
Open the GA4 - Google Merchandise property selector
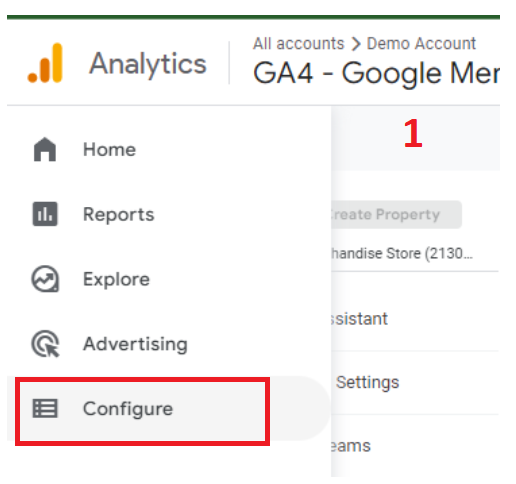coord(376,73)
